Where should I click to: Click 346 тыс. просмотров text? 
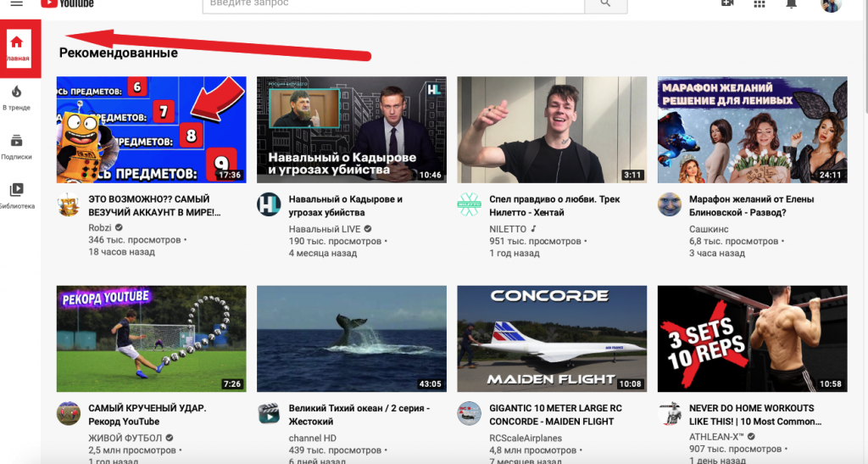[x=135, y=240]
